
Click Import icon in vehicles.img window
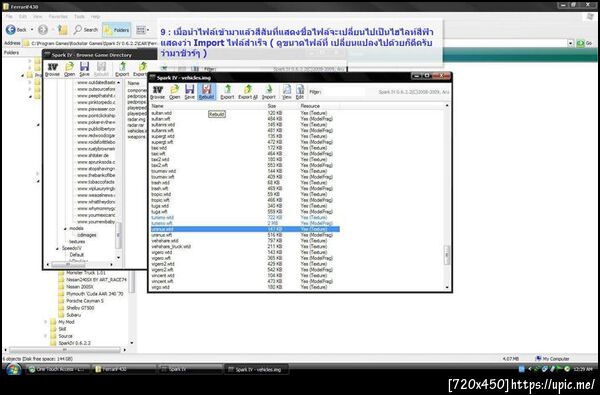269,92
